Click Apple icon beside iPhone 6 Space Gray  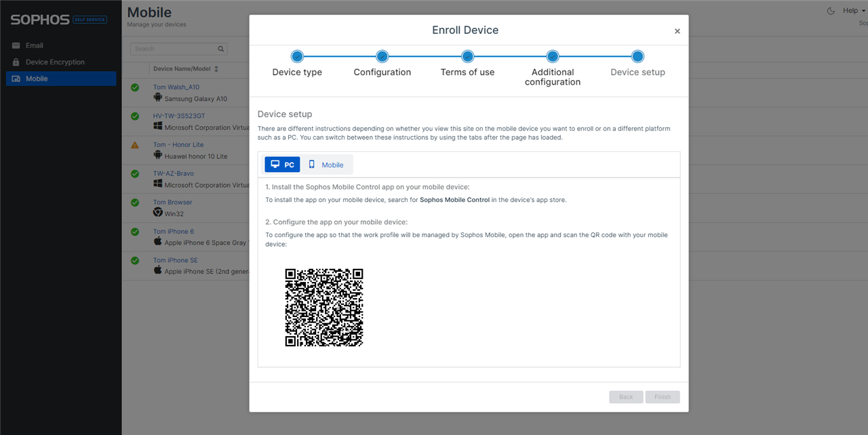tap(158, 241)
